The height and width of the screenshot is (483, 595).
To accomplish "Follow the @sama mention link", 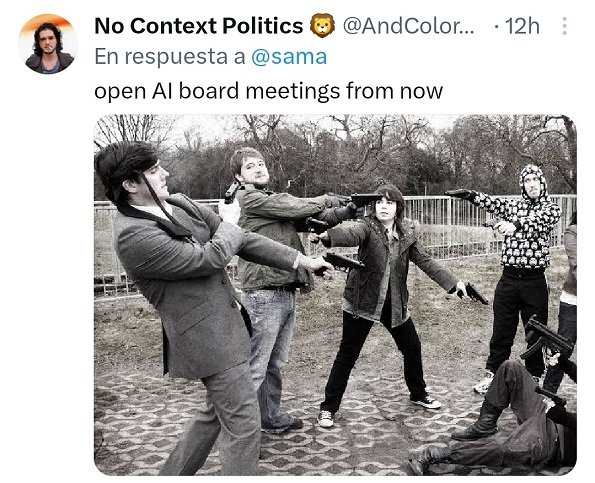I will pos(289,57).
